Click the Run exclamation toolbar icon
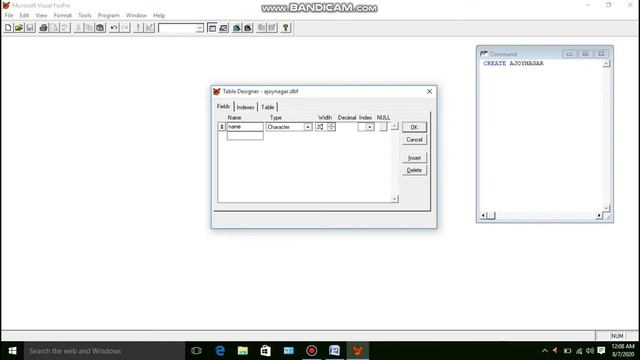The image size is (640, 360). click(138, 28)
